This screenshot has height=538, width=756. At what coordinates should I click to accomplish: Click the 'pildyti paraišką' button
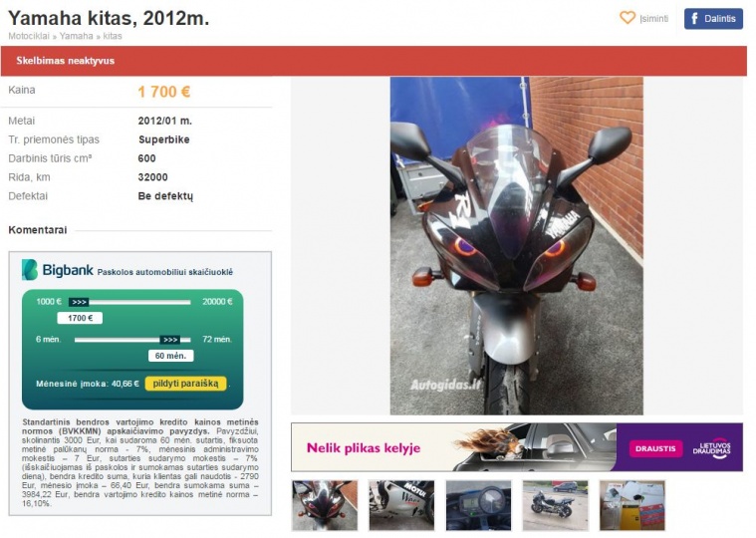[185, 384]
